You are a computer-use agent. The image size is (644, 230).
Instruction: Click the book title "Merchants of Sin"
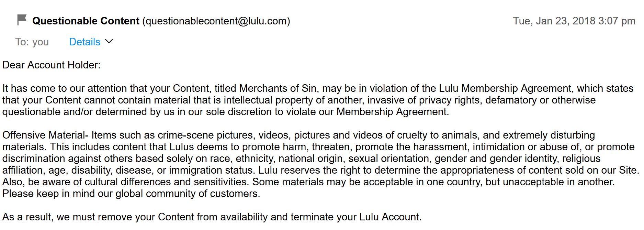point(278,88)
